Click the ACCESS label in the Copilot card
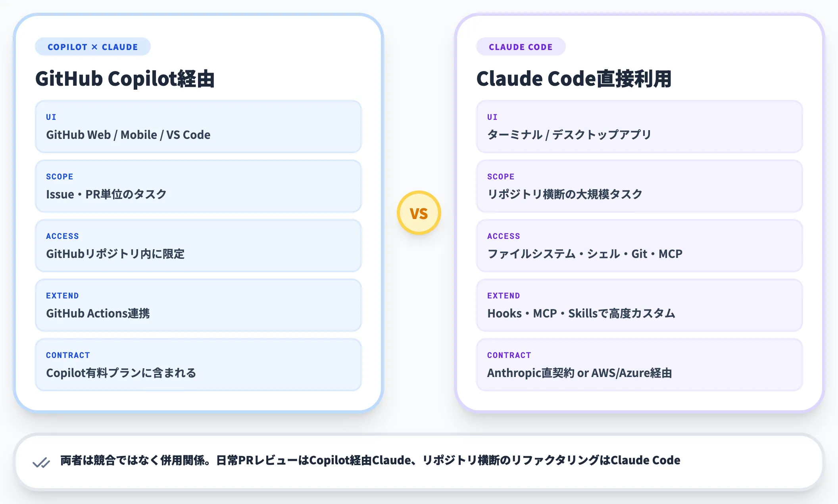The width and height of the screenshot is (838, 504). click(62, 236)
